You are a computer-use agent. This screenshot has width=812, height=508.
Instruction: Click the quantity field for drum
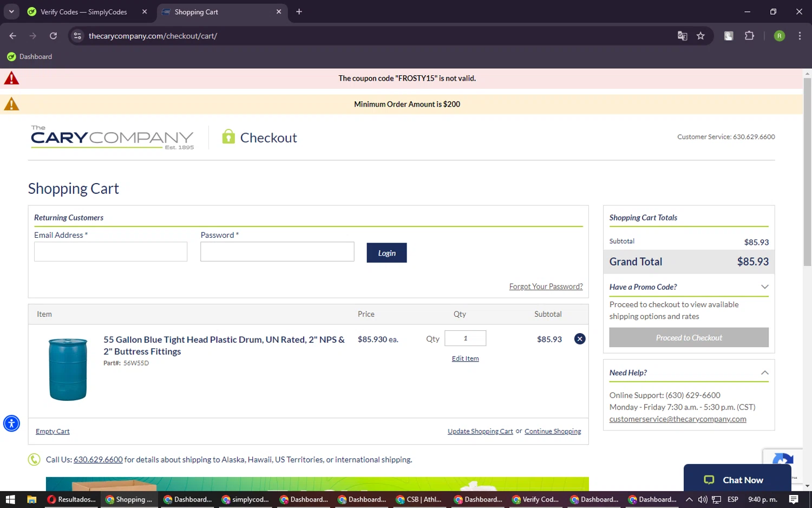click(x=465, y=338)
